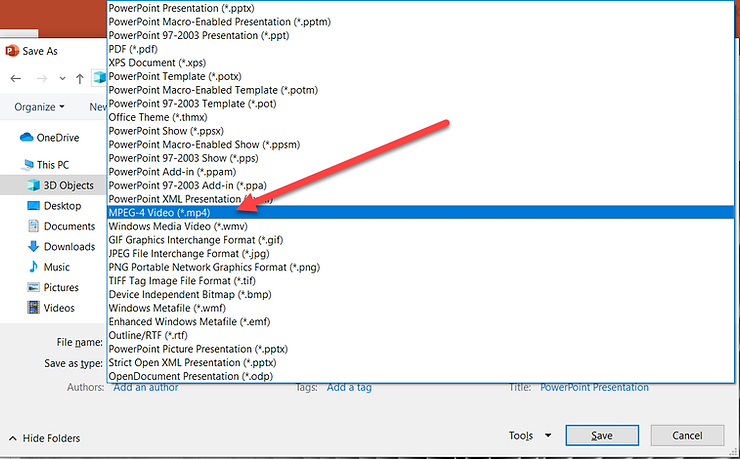The height and width of the screenshot is (459, 740).
Task: Choose MPEG-4 Video (*.mp4) format
Action: 420,213
